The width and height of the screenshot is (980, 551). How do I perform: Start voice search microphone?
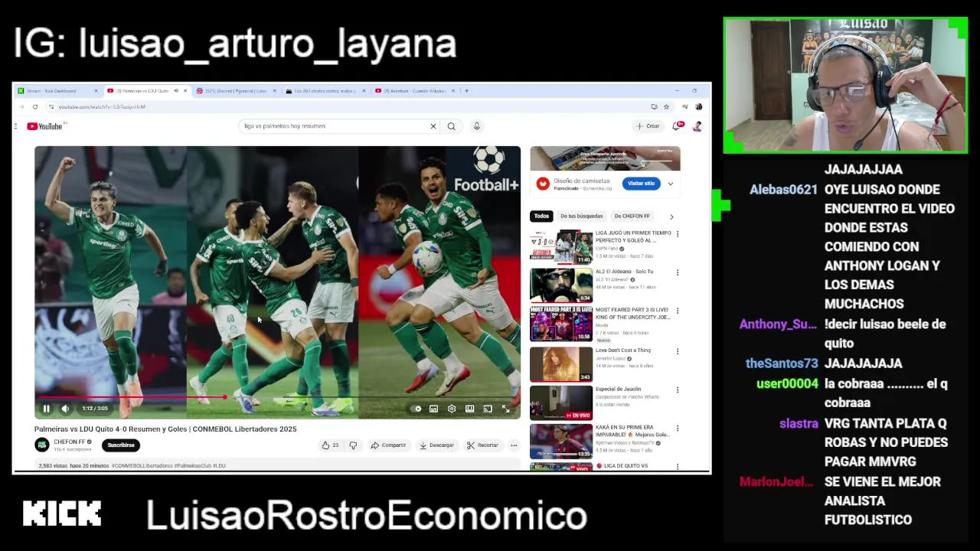coord(476,126)
